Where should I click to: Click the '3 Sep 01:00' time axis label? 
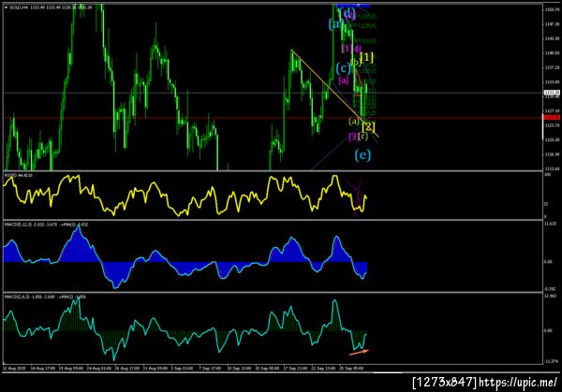[182, 369]
